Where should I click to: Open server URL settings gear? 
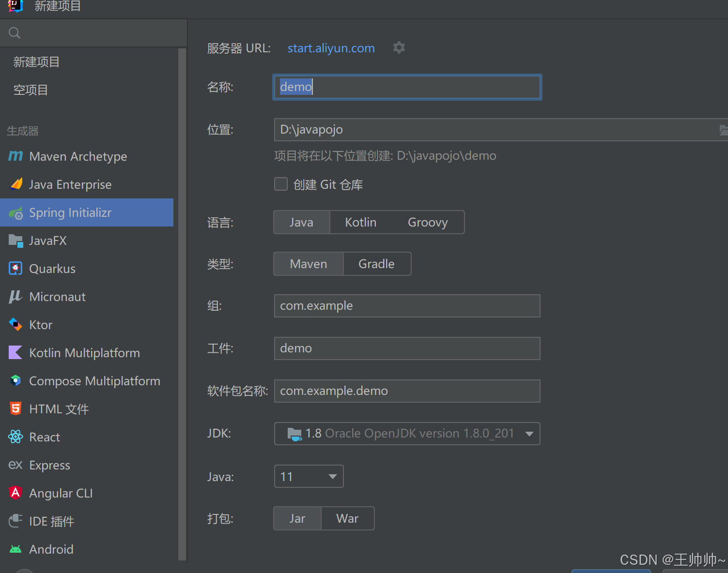(x=399, y=47)
